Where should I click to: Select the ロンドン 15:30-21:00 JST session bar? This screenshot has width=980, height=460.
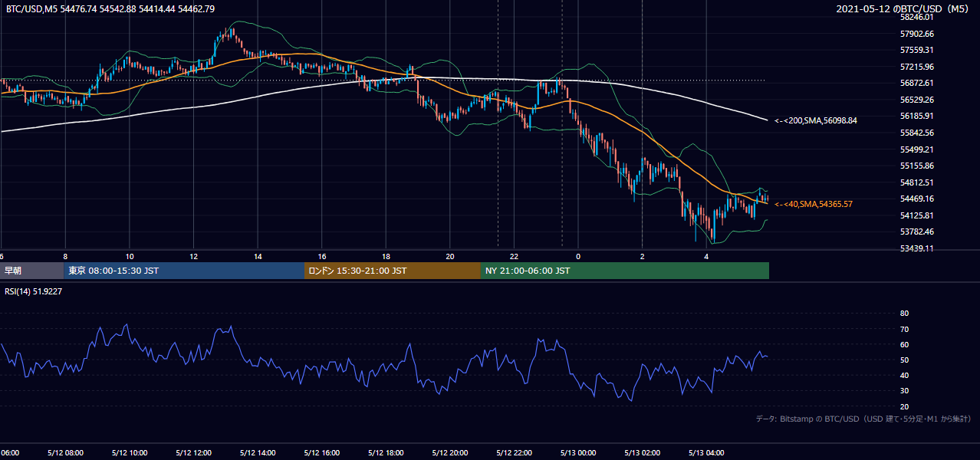pyautogui.click(x=393, y=271)
